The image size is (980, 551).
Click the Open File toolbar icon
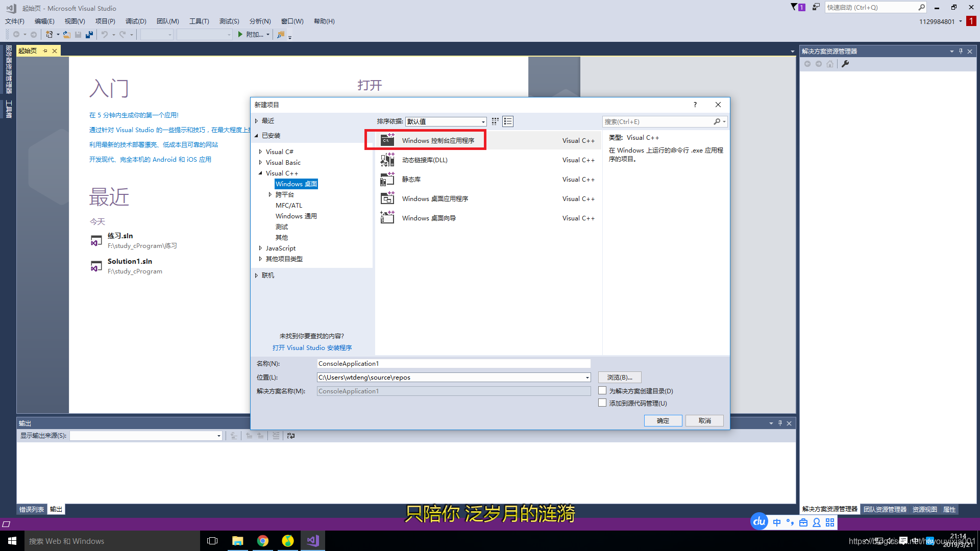[x=66, y=34]
